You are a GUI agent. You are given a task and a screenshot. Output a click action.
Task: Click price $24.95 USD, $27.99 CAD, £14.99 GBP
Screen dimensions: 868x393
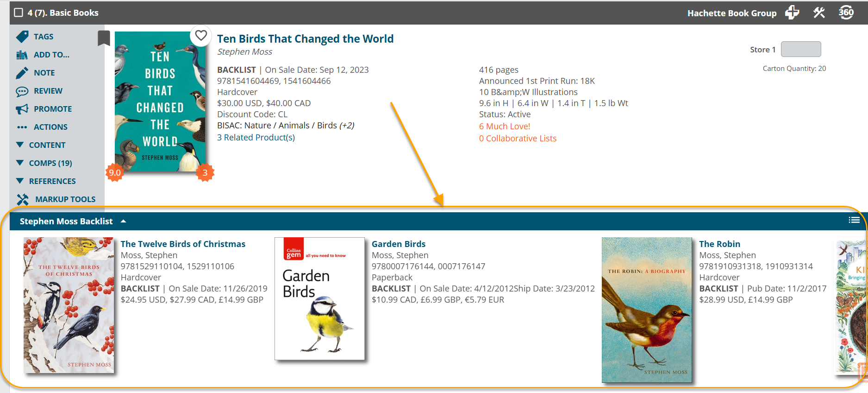click(192, 300)
